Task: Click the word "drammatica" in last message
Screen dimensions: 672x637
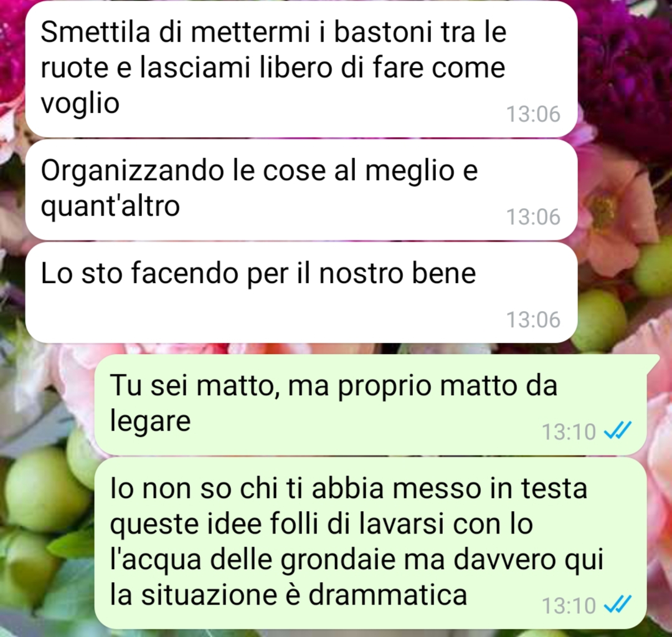Action: [x=387, y=595]
